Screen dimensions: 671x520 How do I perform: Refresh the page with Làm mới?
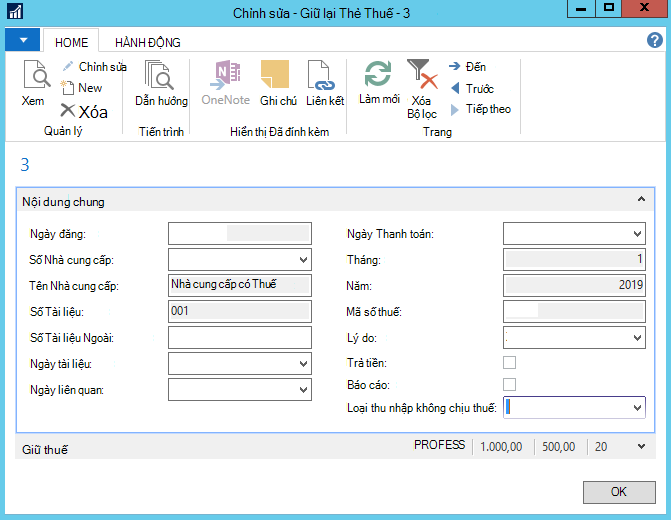(377, 74)
